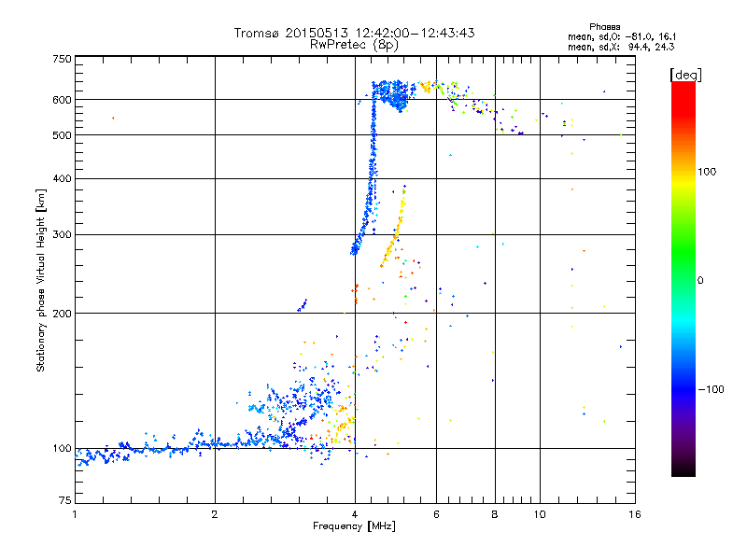Click the [deg] colorbar unit label
The height and width of the screenshot is (560, 747).
[x=685, y=75]
